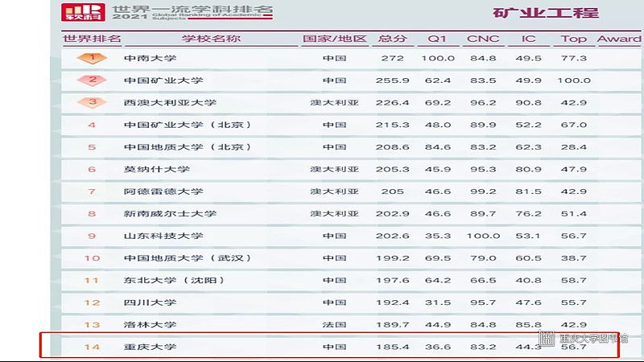Click the 国家/地区 column header

334,39
